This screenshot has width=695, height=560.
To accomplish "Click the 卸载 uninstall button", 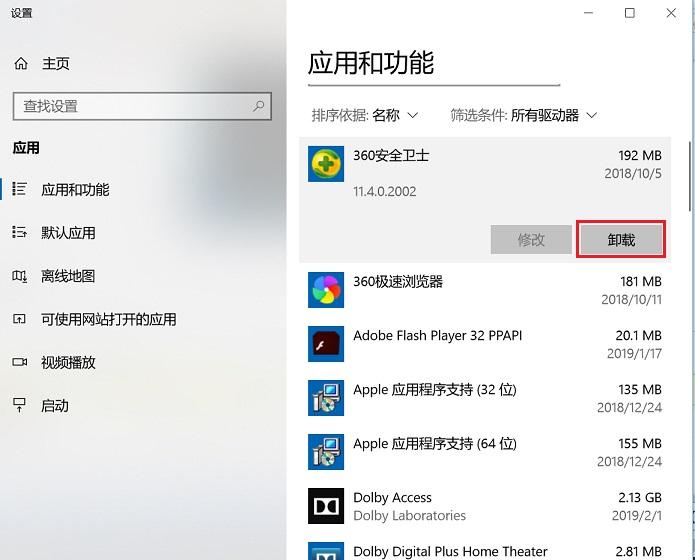I will [621, 239].
